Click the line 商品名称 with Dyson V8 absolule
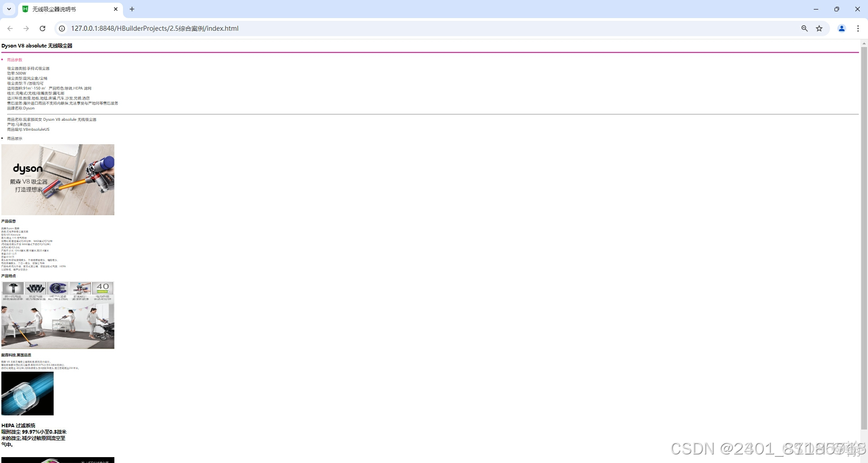Screen dimensions: 868x463 click(52, 119)
